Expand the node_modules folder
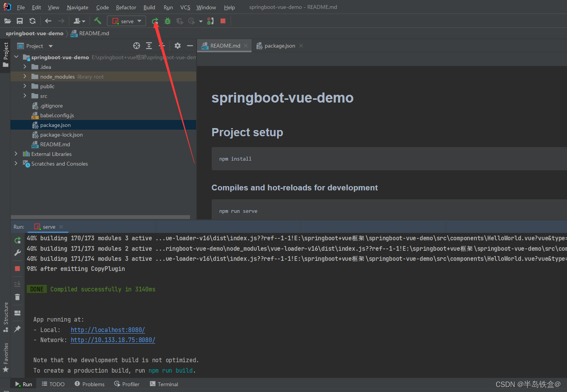 (25, 76)
